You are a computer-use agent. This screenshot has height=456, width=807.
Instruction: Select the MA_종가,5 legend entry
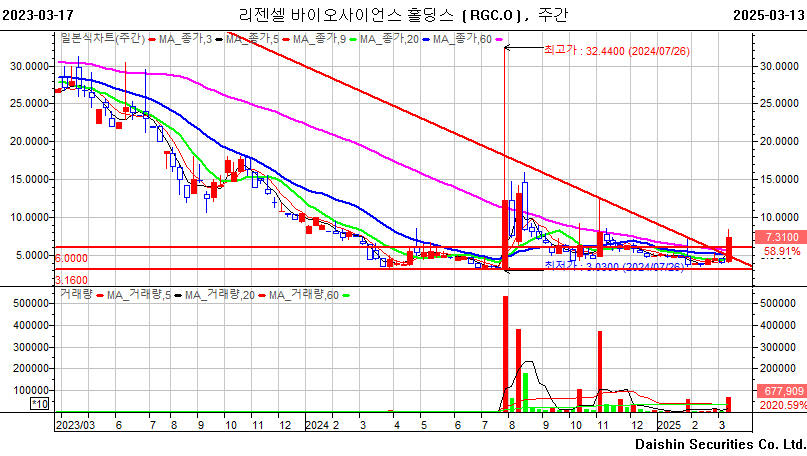(252, 39)
